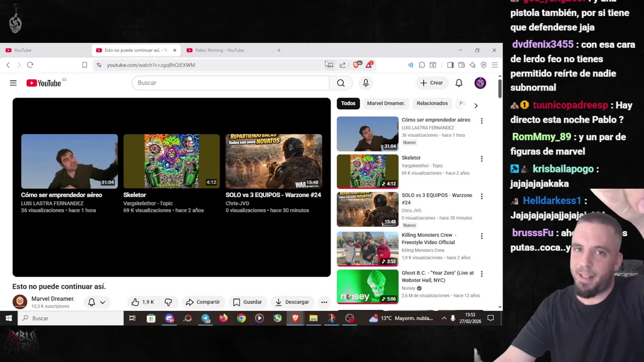Reload the page with refresh icon
This screenshot has height=362, width=644.
pos(30,65)
